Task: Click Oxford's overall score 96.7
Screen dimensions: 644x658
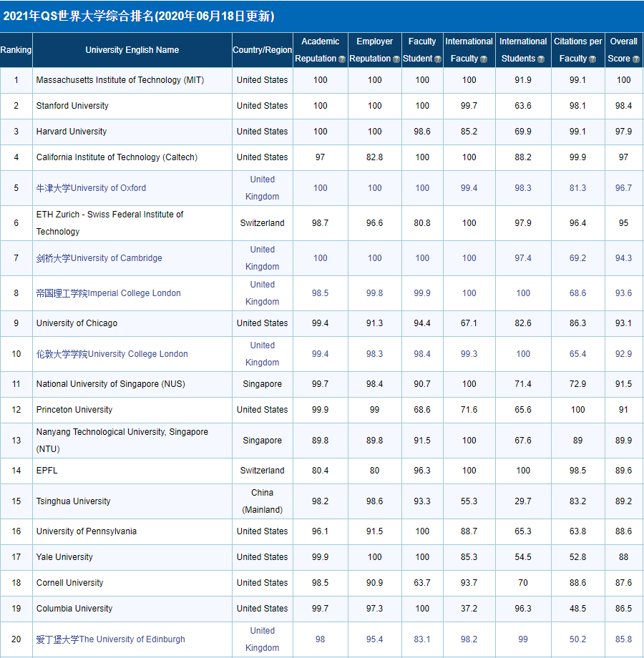Action: coord(623,188)
